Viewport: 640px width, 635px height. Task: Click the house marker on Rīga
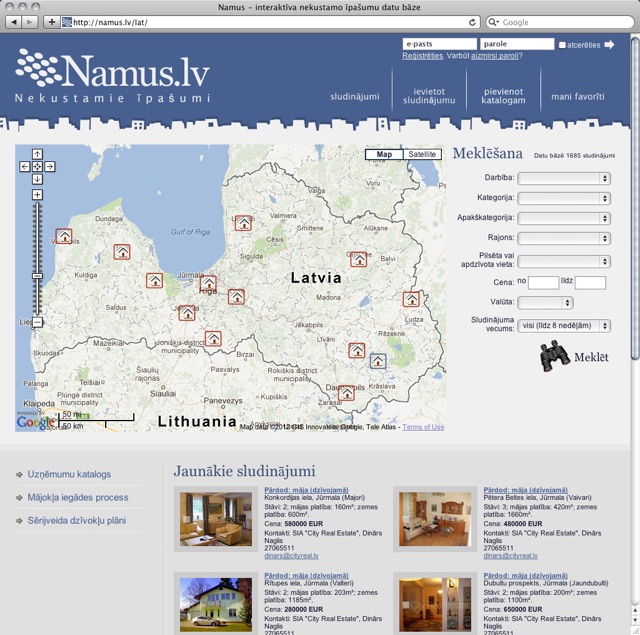pos(208,283)
